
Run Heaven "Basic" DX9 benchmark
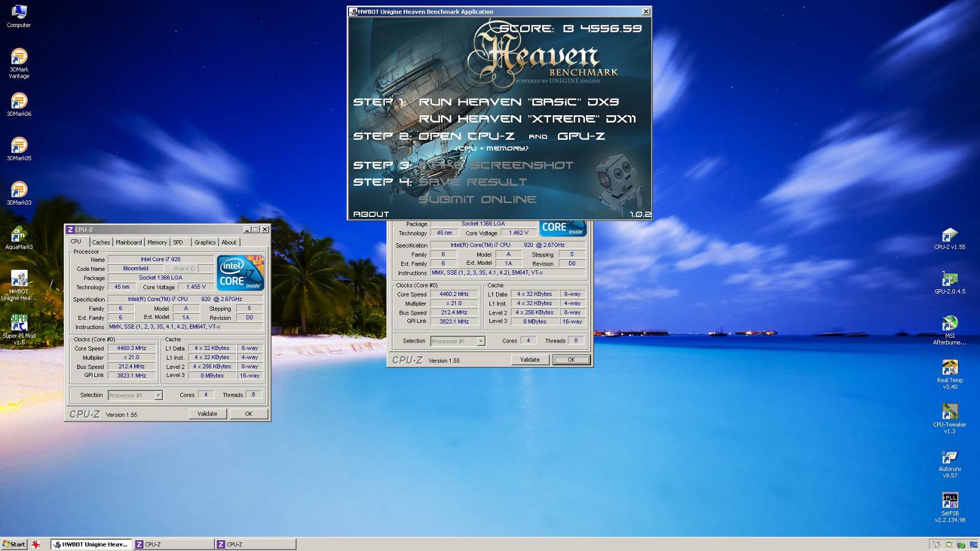point(519,102)
